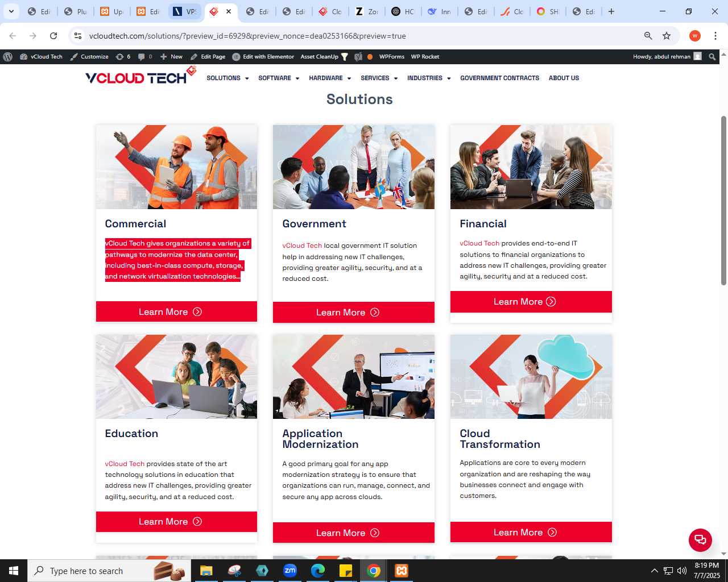Image resolution: width=728 pixels, height=582 pixels.
Task: Click the zoom magnifier icon in address bar
Action: 648,36
